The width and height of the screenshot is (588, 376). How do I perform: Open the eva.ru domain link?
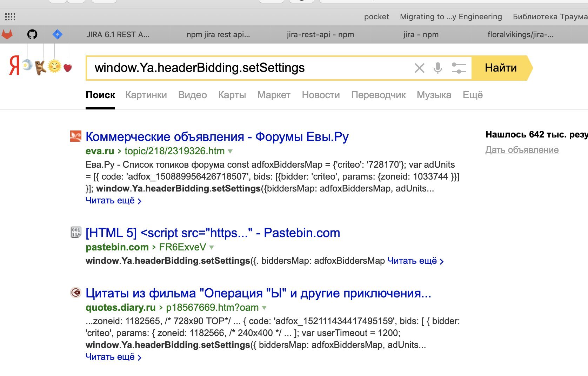pos(100,151)
